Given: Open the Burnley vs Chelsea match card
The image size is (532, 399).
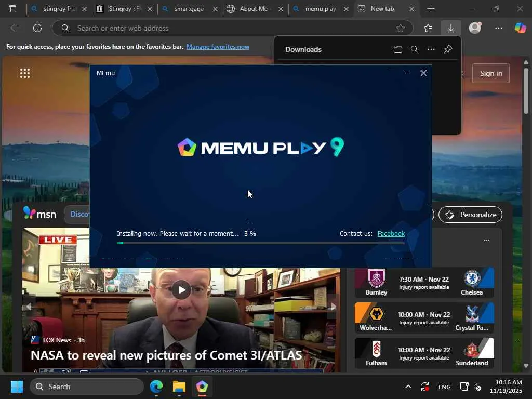Looking at the screenshot, I should click(424, 283).
